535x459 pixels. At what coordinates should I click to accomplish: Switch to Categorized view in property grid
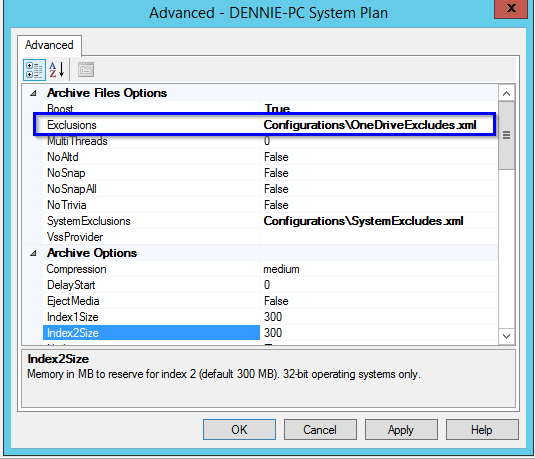34,70
